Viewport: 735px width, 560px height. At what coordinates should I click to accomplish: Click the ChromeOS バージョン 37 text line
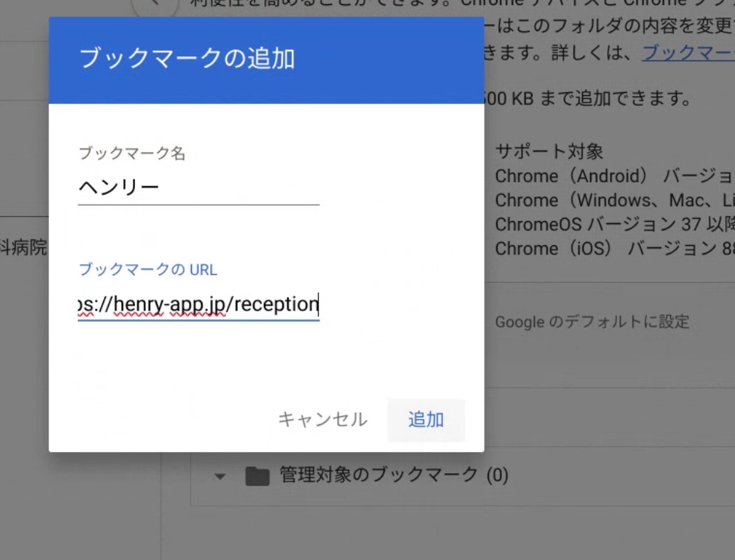pos(615,225)
